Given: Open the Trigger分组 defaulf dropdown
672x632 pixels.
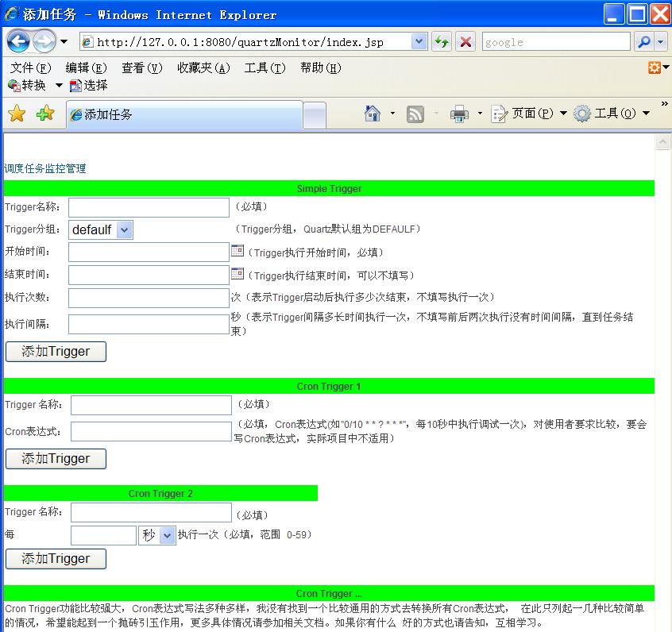Looking at the screenshot, I should [101, 229].
